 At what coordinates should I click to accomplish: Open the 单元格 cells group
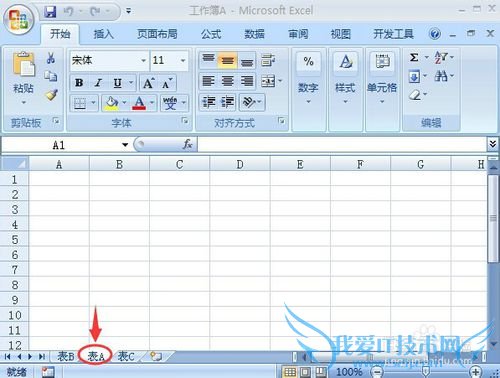pos(382,79)
